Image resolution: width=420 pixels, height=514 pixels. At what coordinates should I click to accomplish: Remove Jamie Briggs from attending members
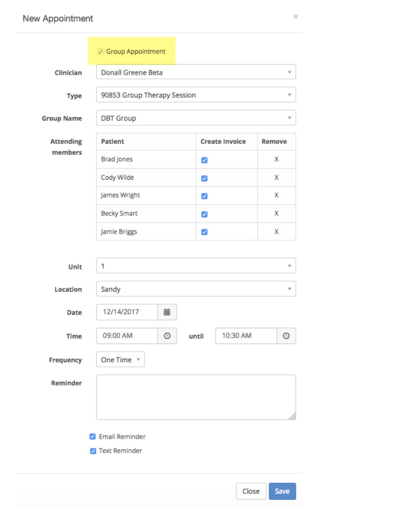[x=276, y=232]
